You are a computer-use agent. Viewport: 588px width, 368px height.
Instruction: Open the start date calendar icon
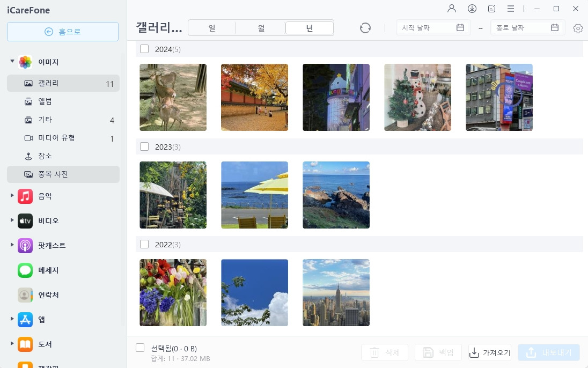(x=460, y=27)
